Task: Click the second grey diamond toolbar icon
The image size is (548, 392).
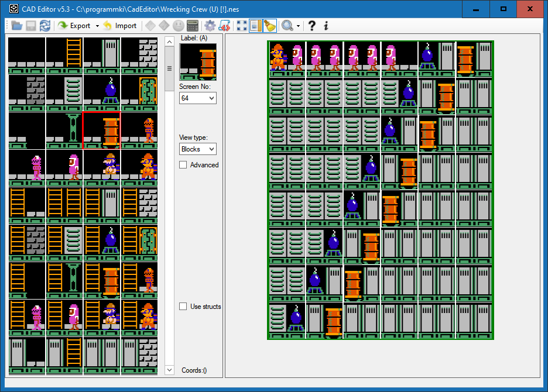Action: 164,26
